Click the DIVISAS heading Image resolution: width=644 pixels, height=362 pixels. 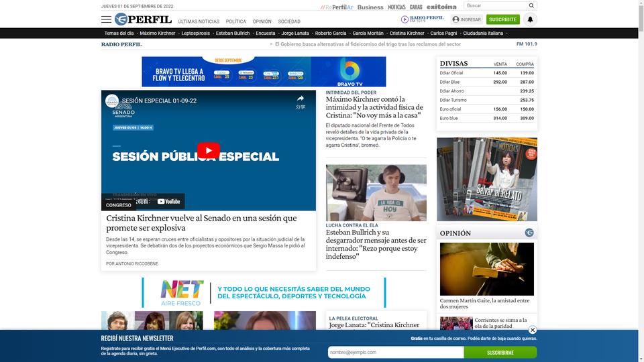(453, 63)
